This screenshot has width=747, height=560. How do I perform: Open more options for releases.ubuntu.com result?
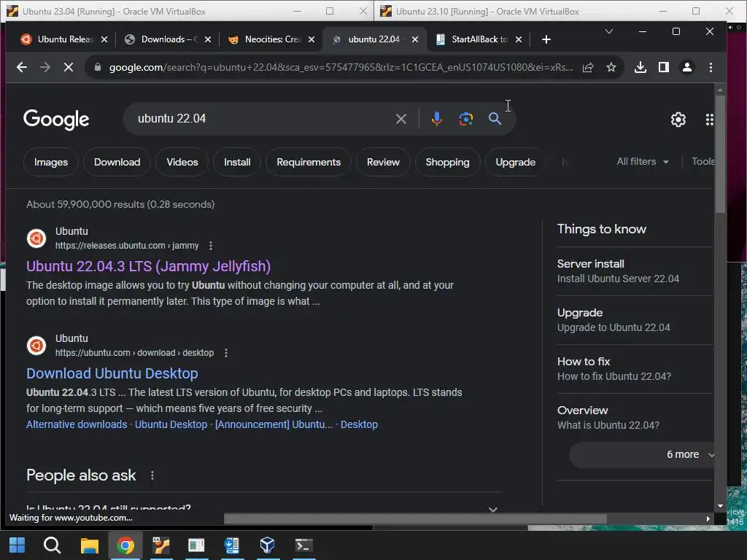coord(211,246)
